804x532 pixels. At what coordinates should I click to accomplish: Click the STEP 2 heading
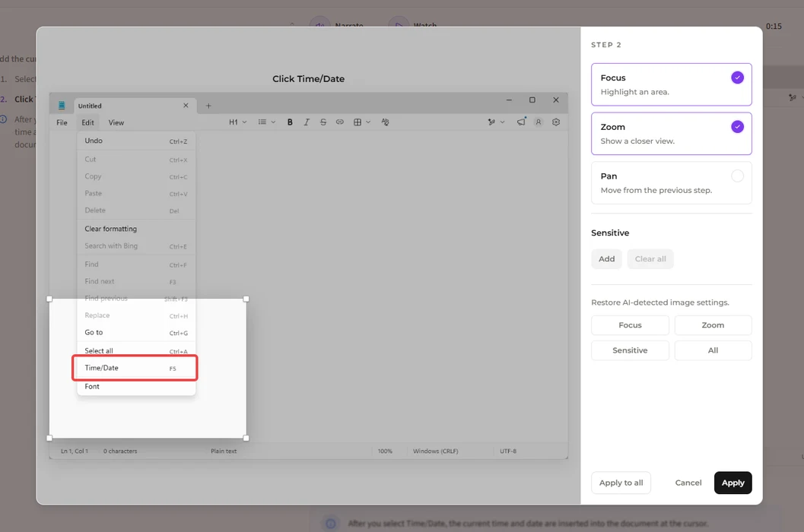(x=605, y=45)
